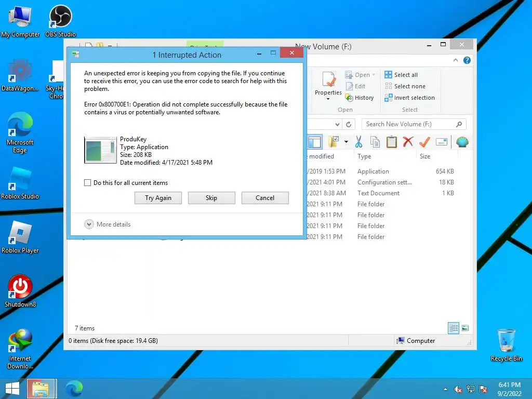Viewport: 532px width, 399px height.
Task: Open the Properties dropdown arrow
Action: coord(328,99)
